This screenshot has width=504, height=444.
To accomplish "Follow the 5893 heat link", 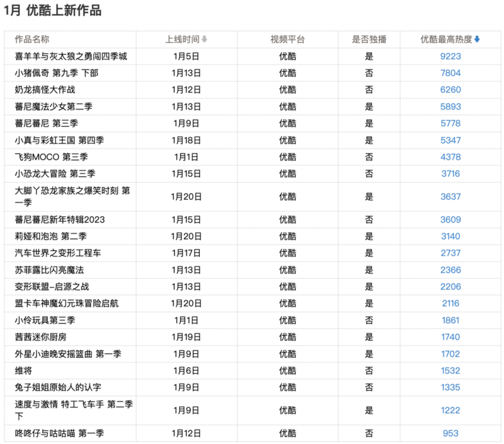I will coord(450,107).
